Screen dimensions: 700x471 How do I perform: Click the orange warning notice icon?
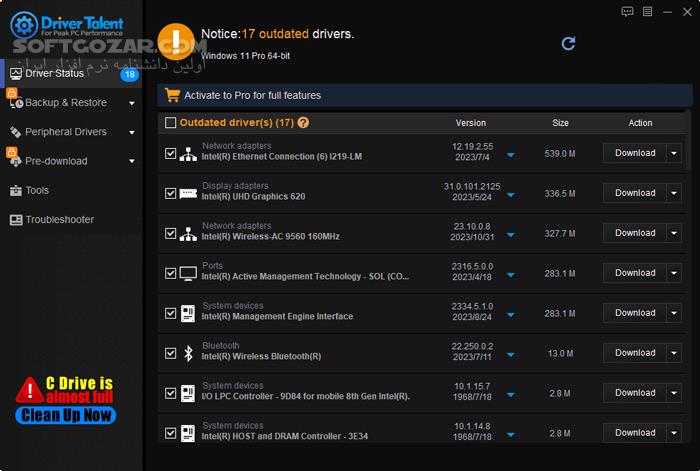(176, 42)
